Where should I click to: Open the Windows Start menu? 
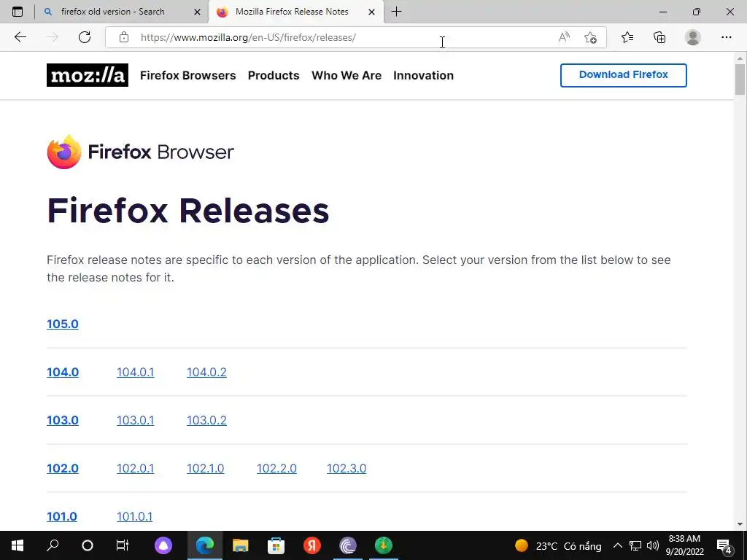pos(18,545)
